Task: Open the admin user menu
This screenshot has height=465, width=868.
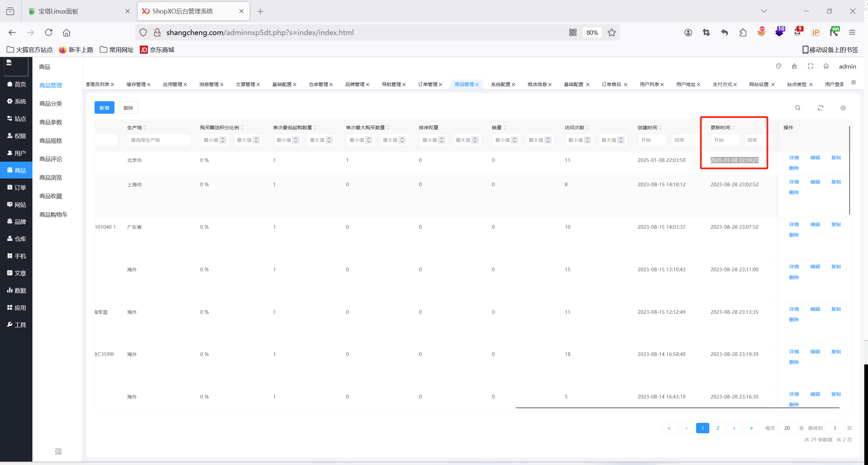Action: tap(847, 66)
